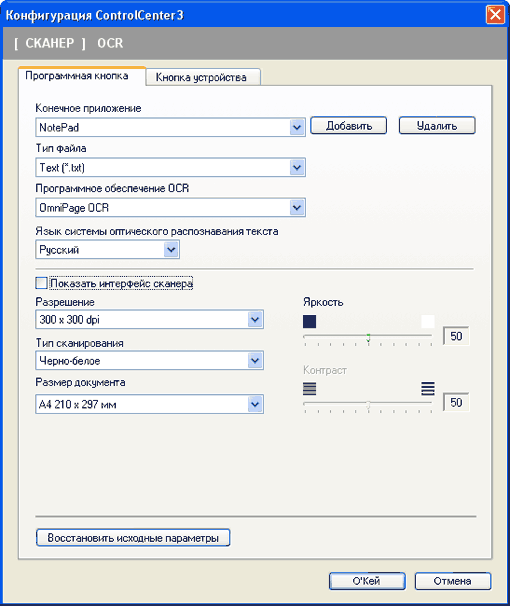Click the dark brightness square icon

(x=309, y=322)
